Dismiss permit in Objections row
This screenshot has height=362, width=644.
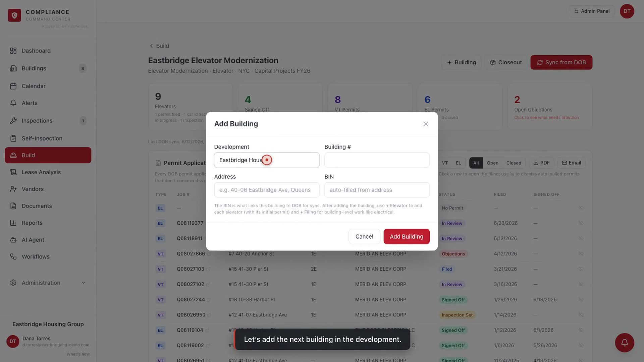[581, 254]
